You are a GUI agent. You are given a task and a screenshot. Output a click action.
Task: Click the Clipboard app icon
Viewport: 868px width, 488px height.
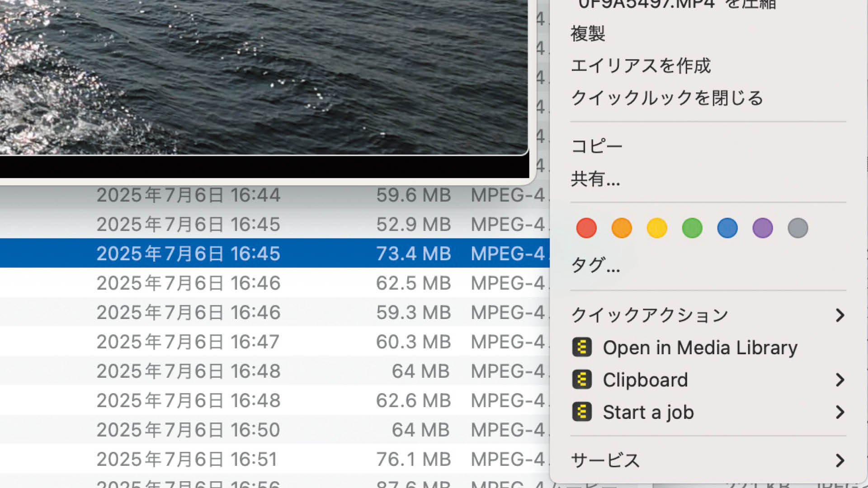pos(582,380)
